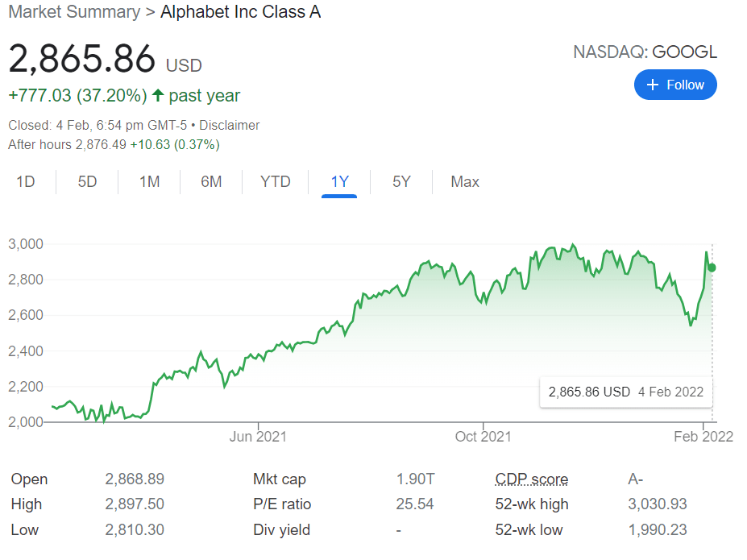Viewport: 747px width, 560px height.
Task: Click the plus icon on Follow
Action: pos(653,85)
